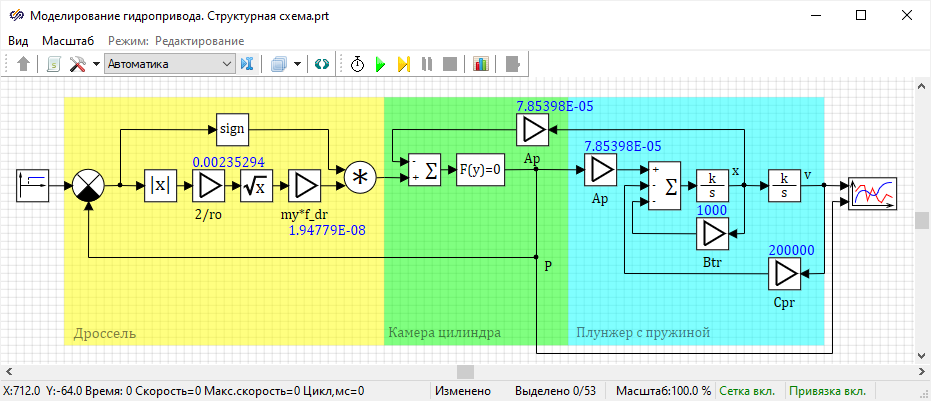Toggle grid via 'Сетка вкл.' status
Image resolution: width=931 pixels, height=401 pixels.
click(x=749, y=391)
